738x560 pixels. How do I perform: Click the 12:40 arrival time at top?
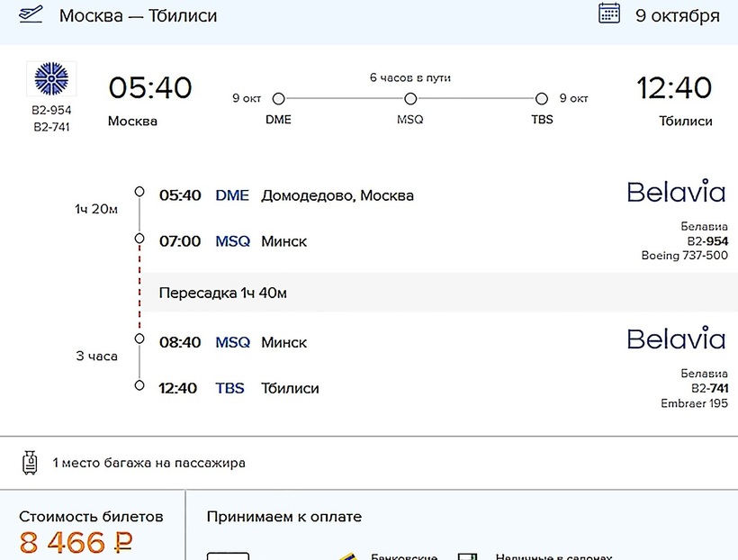(674, 87)
